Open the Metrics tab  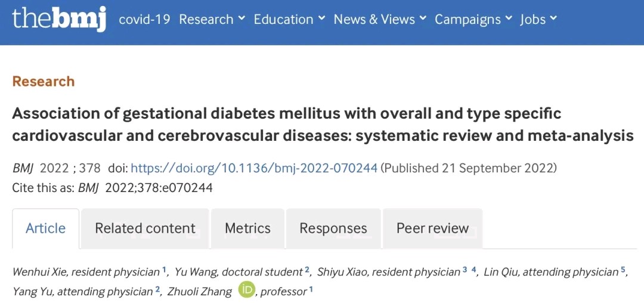[x=247, y=228]
